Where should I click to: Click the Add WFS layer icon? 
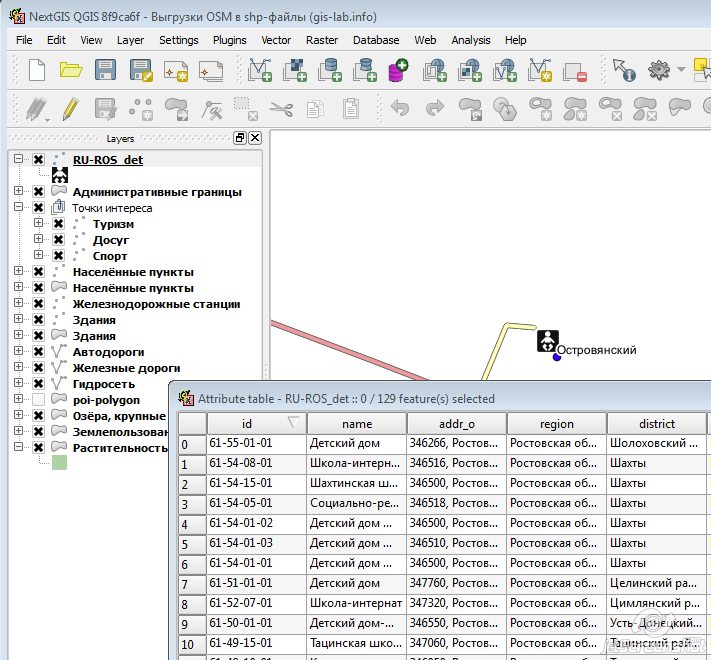pos(505,70)
